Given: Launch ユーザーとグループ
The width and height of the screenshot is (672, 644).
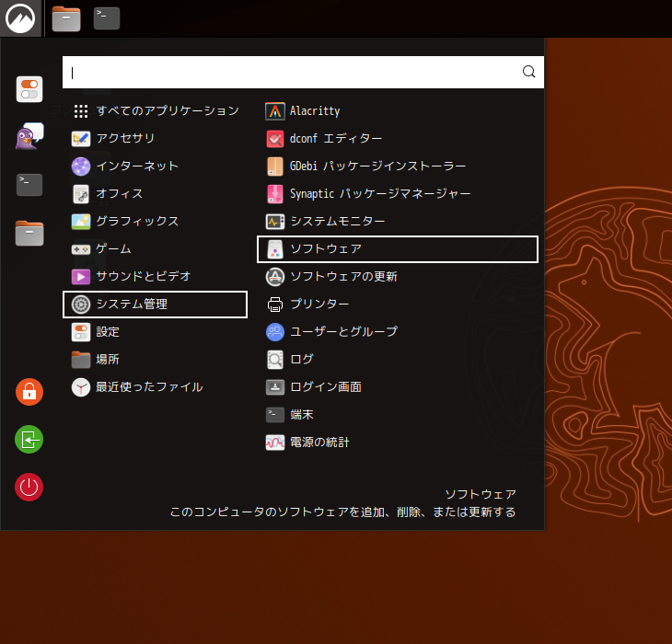Looking at the screenshot, I should pyautogui.click(x=398, y=332).
